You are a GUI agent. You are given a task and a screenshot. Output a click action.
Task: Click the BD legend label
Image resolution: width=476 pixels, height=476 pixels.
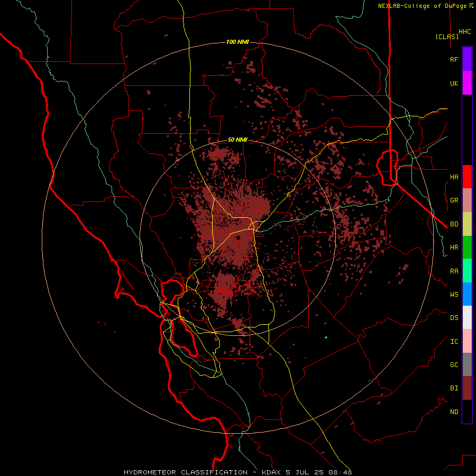coord(454,224)
